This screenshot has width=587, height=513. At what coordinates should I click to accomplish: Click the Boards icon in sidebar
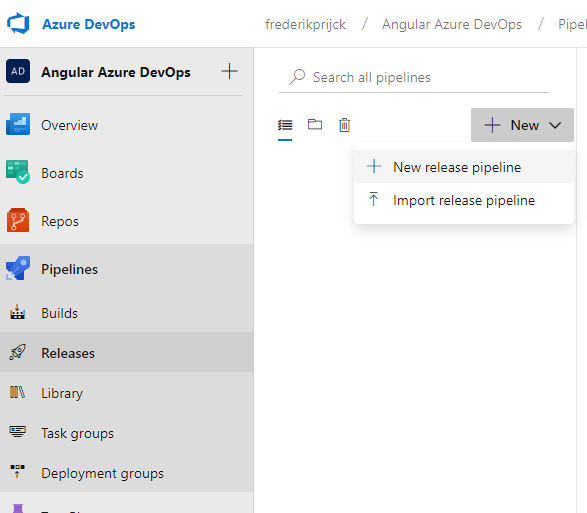point(18,172)
